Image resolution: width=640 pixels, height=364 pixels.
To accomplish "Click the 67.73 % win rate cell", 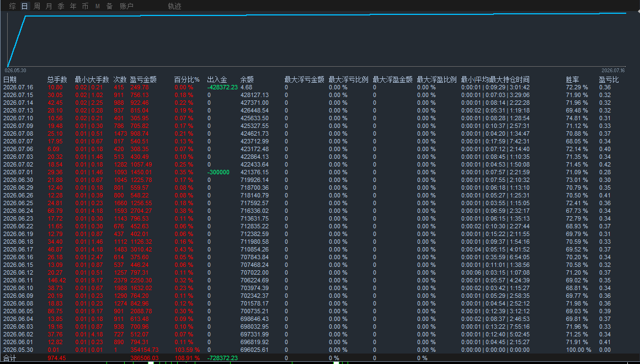I will pos(577,211).
